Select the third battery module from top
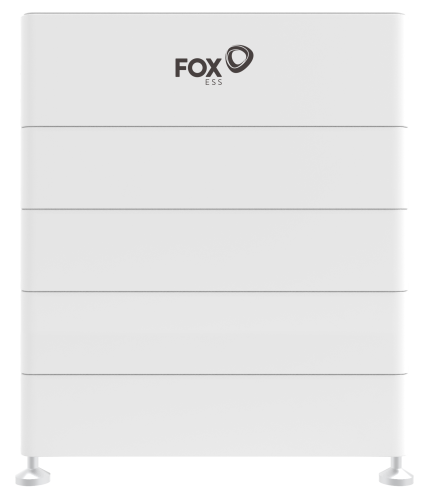 [214, 251]
